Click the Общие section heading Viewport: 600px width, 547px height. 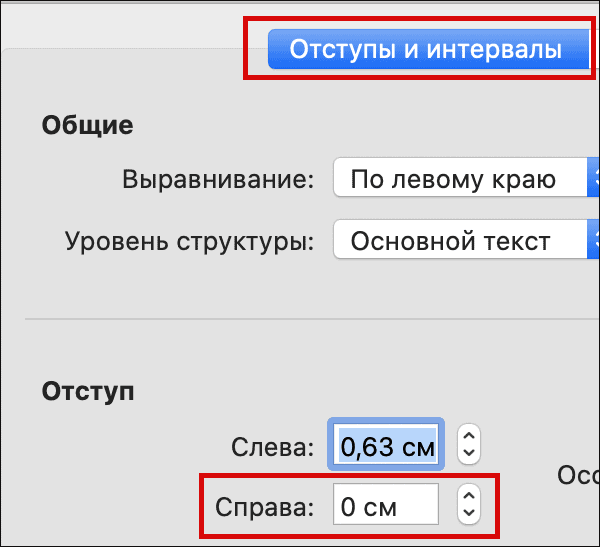88,125
